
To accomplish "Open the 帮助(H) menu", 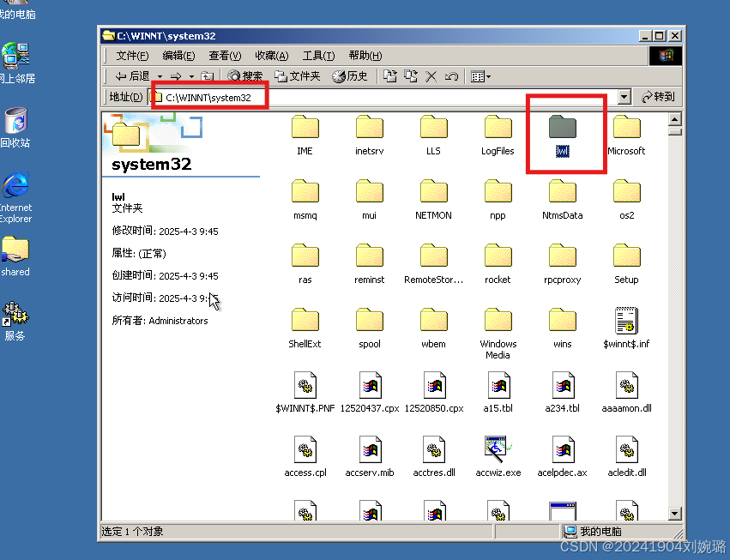I will 365,56.
